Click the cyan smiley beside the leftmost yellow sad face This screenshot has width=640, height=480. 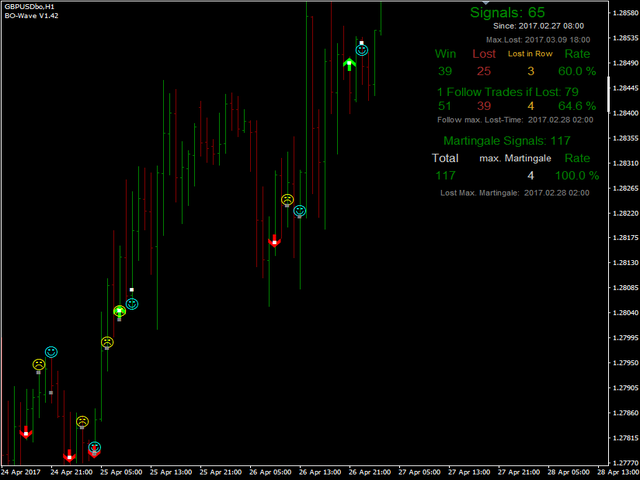(51, 351)
